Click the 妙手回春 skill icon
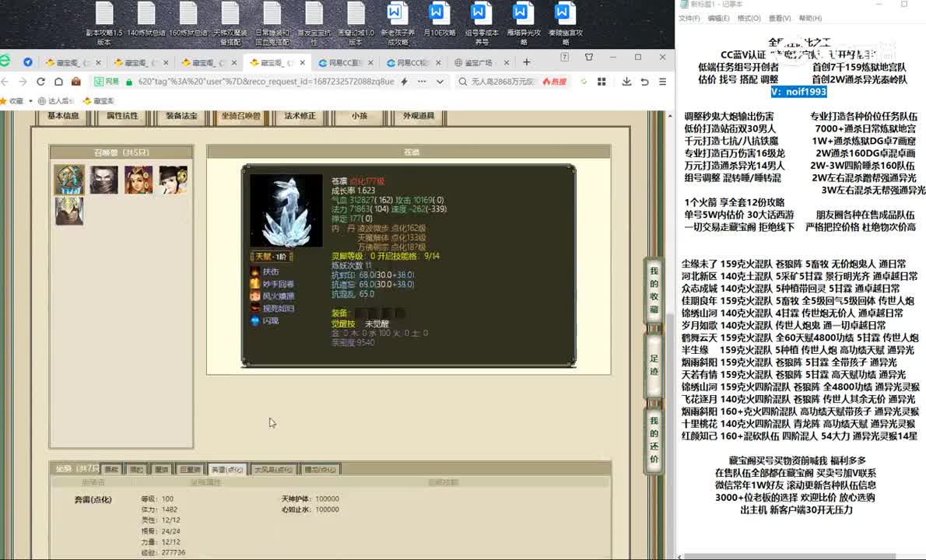 pyautogui.click(x=254, y=284)
